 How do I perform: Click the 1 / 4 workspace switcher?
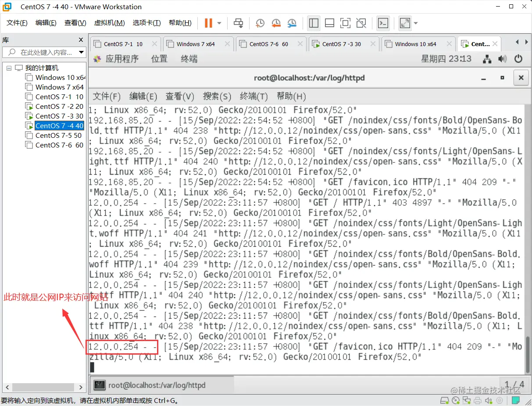pyautogui.click(x=514, y=385)
